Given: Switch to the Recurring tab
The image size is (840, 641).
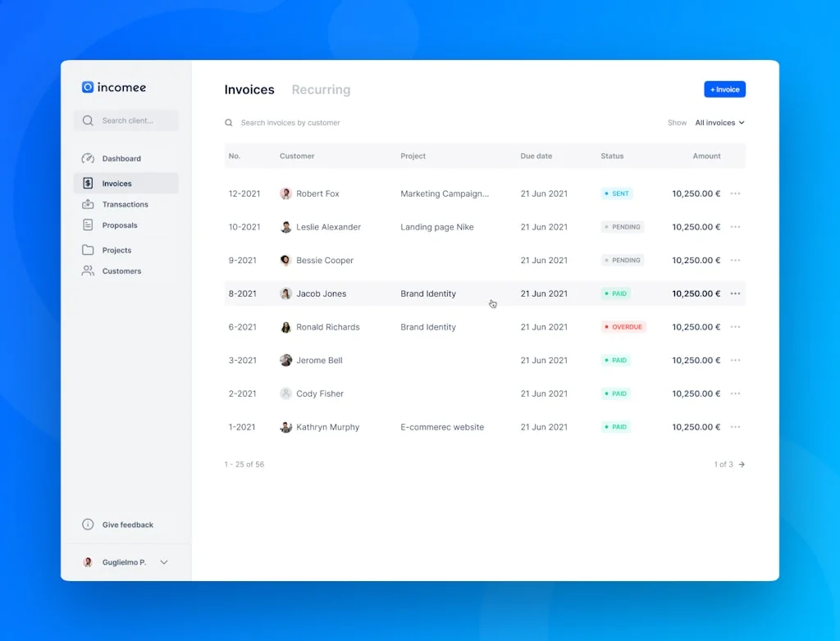Looking at the screenshot, I should [x=321, y=90].
